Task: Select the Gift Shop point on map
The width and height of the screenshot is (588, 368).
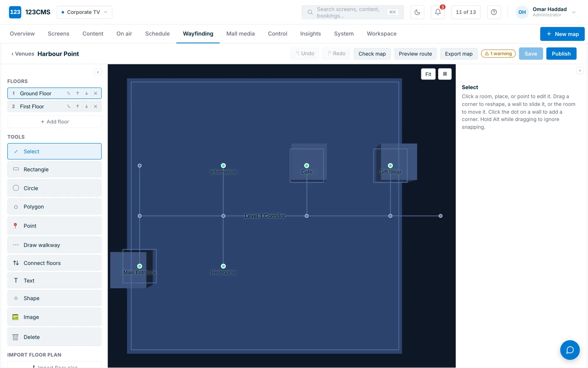Action: tap(390, 166)
